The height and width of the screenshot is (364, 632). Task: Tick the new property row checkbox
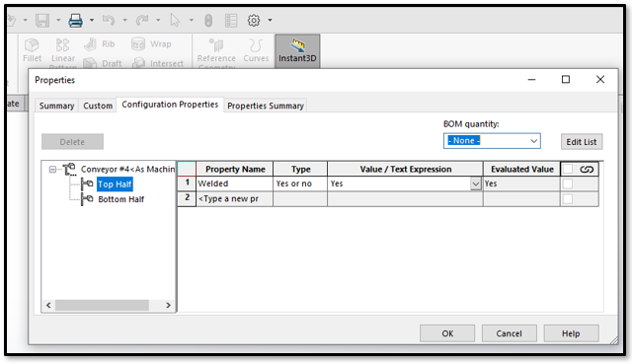(x=568, y=198)
